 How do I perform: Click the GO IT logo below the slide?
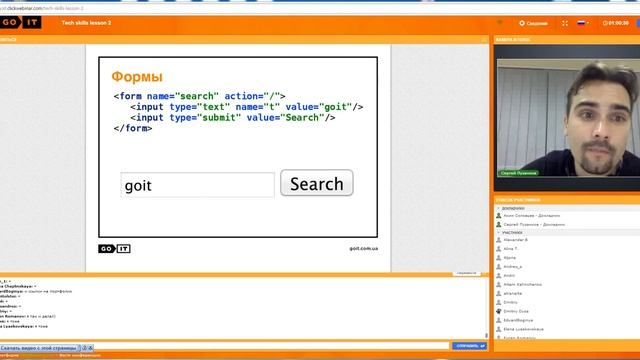(114, 249)
